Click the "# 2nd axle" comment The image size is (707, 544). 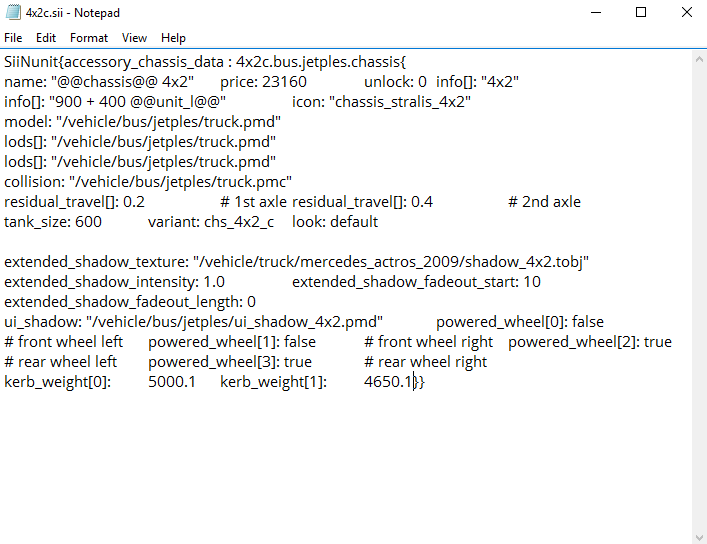tap(545, 202)
